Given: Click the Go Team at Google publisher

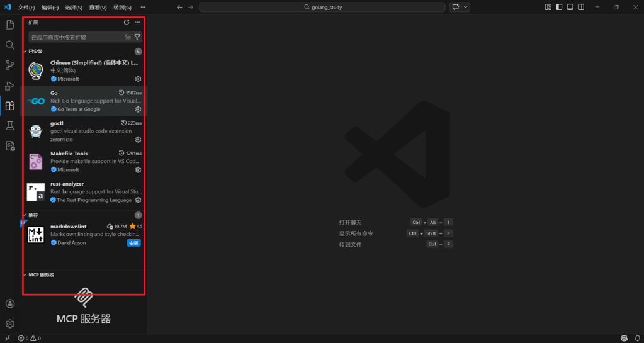Looking at the screenshot, I should 79,110.
